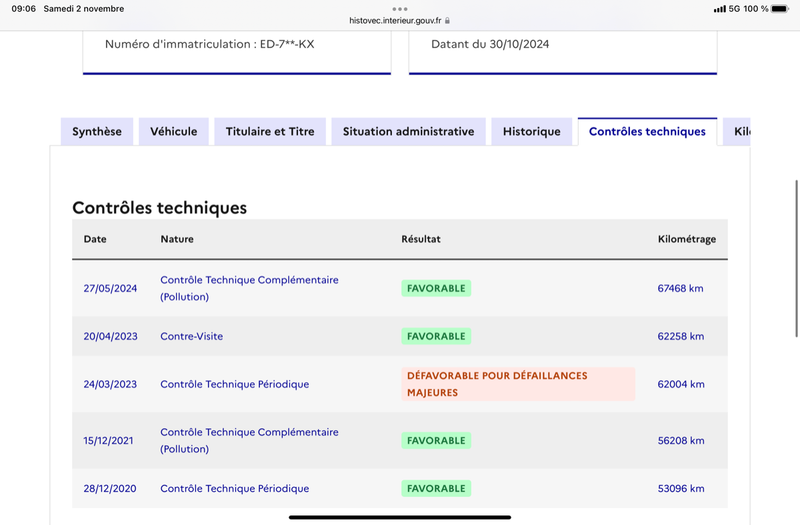Select the date 20/04/2023
This screenshot has width=800, height=525.
[110, 336]
